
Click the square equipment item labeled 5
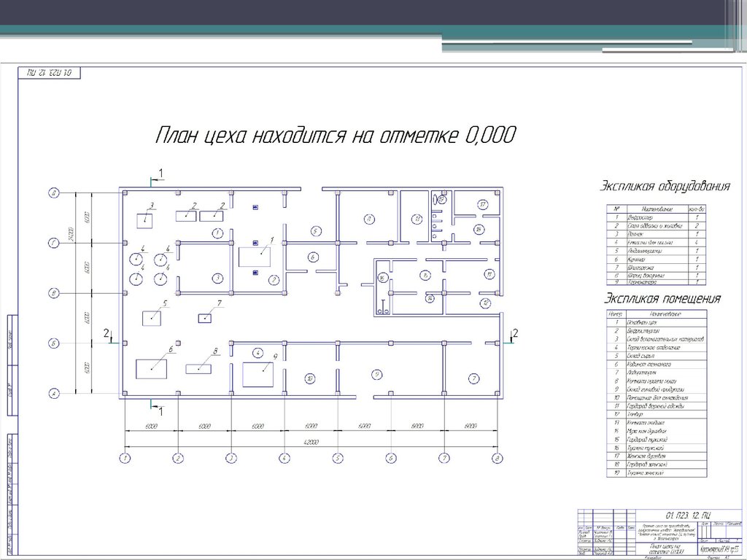click(x=152, y=317)
